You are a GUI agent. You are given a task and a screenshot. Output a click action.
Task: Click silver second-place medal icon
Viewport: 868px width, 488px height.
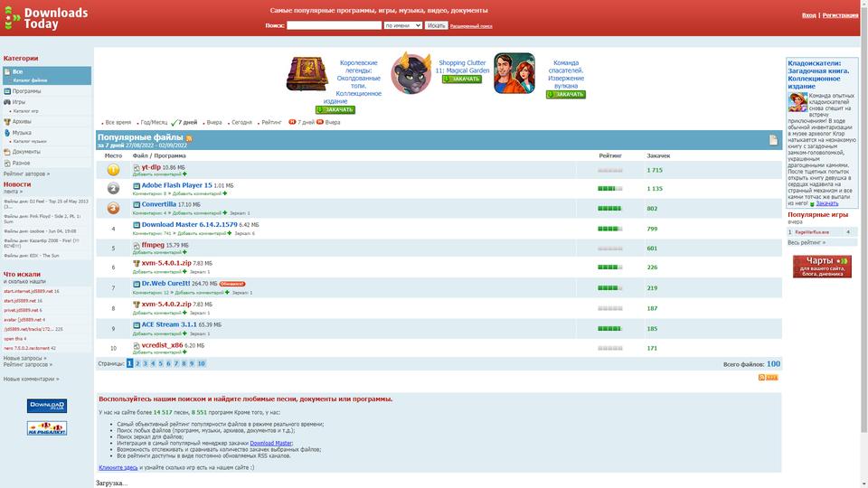click(113, 188)
